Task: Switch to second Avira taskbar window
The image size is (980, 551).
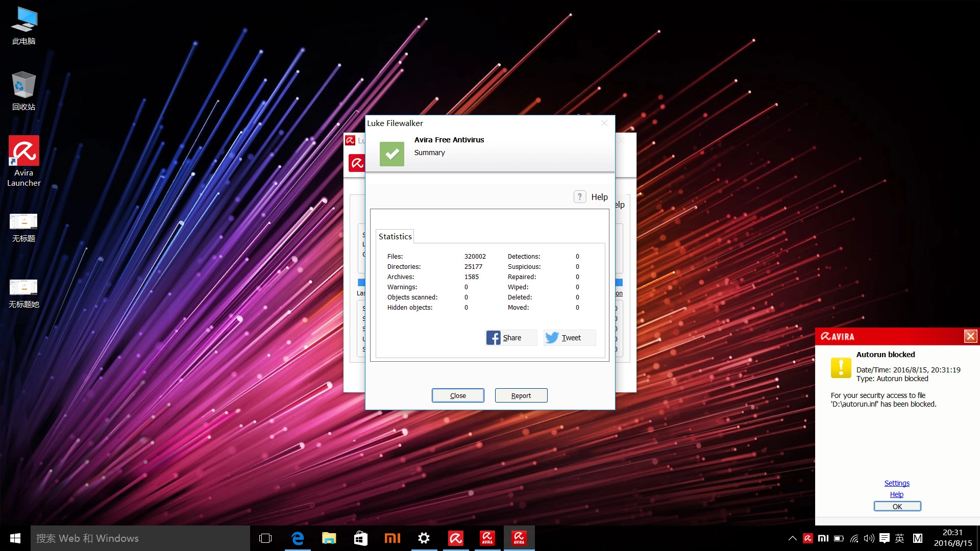Action: 487,538
